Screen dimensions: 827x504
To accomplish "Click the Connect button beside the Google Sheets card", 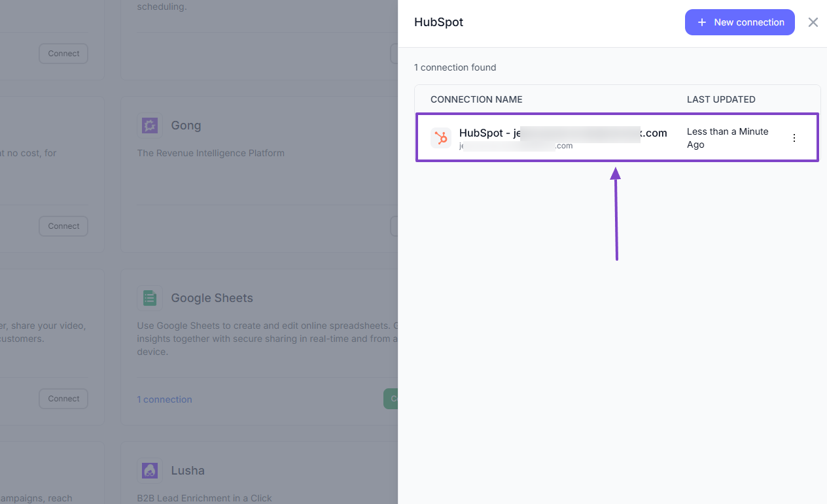I will [63, 399].
